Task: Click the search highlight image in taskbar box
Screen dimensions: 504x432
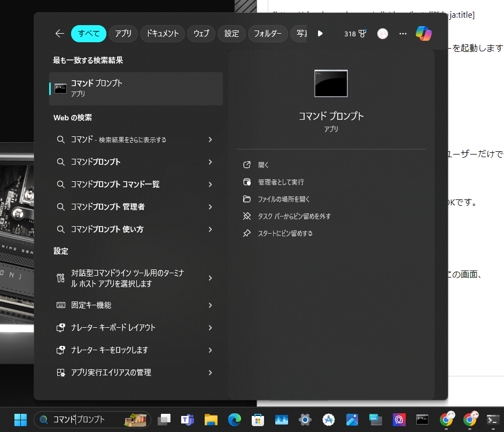Action: [136, 420]
